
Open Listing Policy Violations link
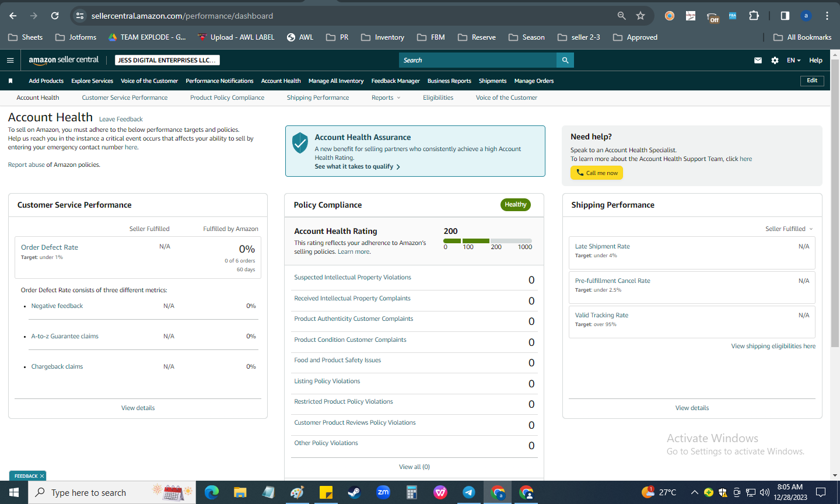(x=327, y=381)
